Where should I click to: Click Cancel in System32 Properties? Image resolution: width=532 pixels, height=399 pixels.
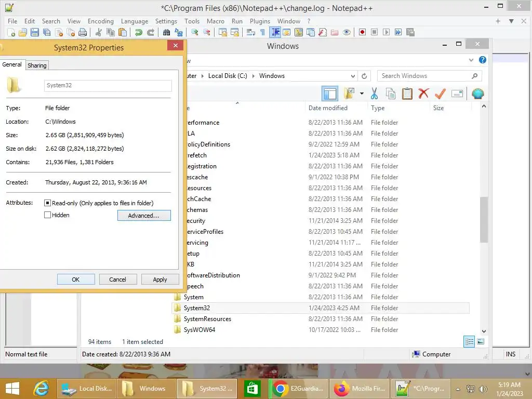(118, 279)
